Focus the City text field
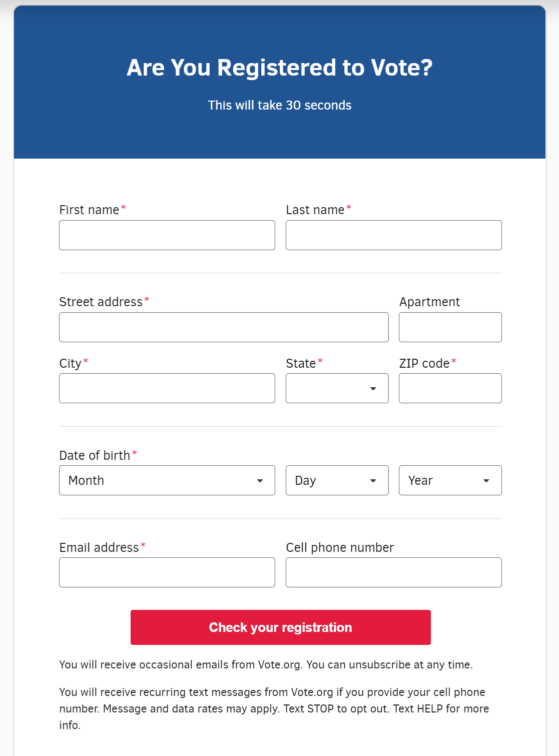The image size is (559, 756). (x=167, y=388)
